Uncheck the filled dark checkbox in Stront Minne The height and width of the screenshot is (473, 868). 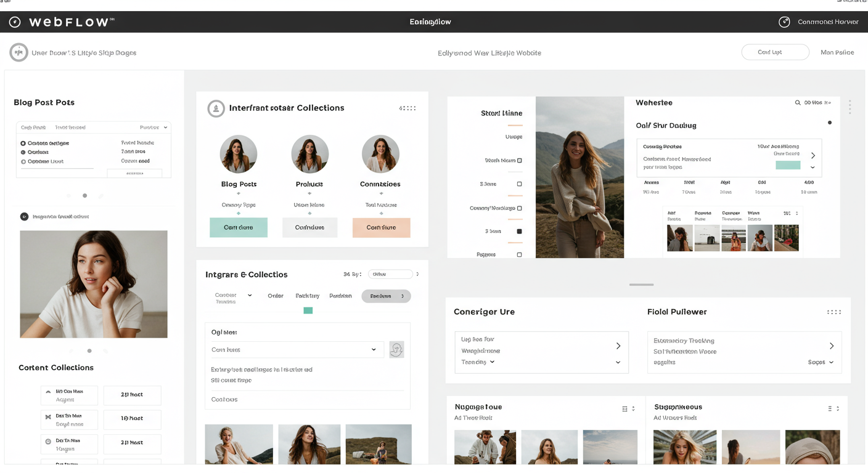[519, 232]
